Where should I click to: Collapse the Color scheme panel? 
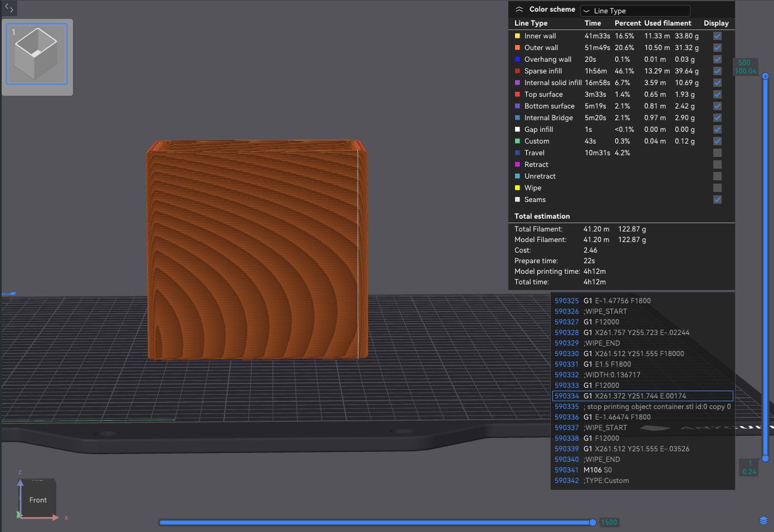pyautogui.click(x=519, y=9)
